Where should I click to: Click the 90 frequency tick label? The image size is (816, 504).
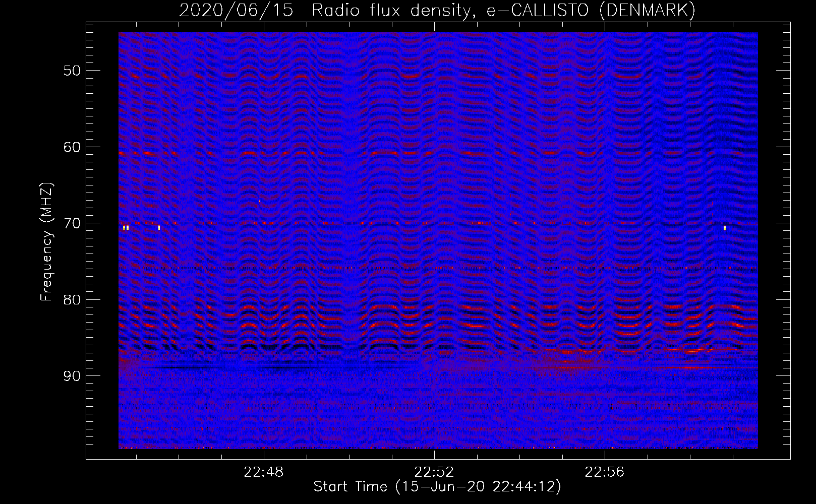[72, 376]
